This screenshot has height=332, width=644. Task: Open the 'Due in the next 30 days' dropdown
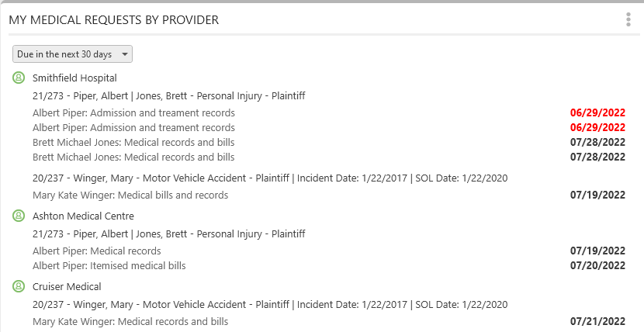tap(72, 54)
